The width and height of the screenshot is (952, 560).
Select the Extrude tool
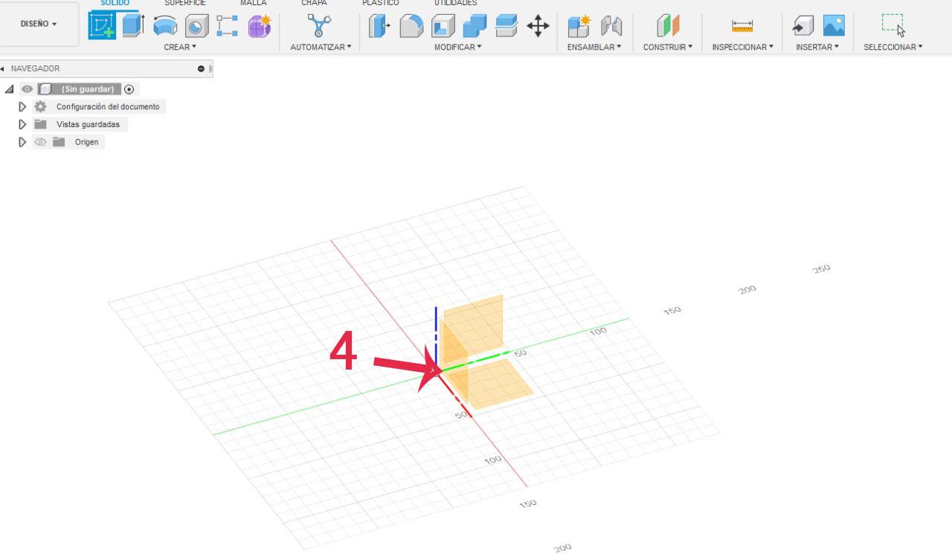pos(133,26)
